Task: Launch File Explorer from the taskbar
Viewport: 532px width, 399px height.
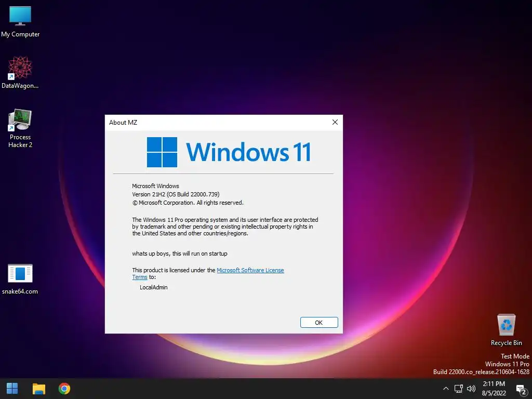Action: point(38,389)
